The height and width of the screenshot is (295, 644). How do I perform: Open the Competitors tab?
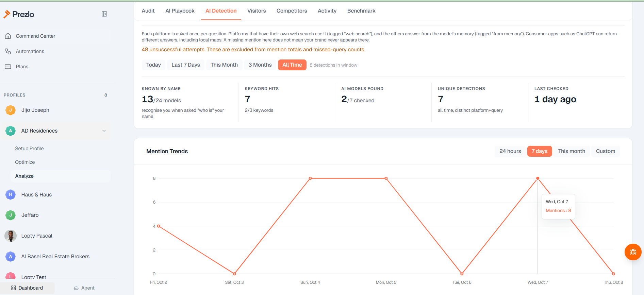pos(292,11)
